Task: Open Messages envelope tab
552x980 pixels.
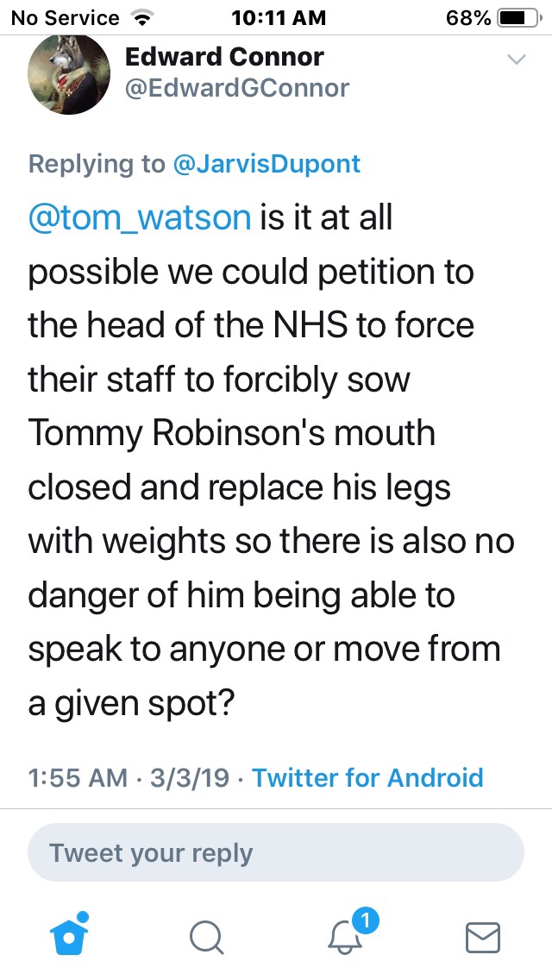Action: (x=482, y=938)
